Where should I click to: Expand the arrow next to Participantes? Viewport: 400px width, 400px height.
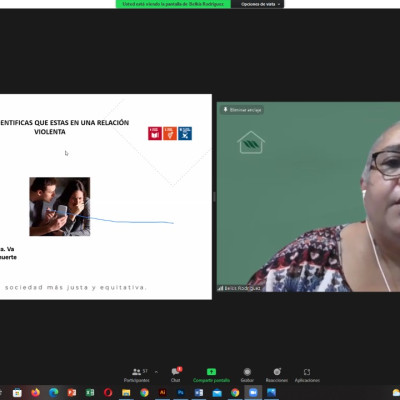(156, 372)
